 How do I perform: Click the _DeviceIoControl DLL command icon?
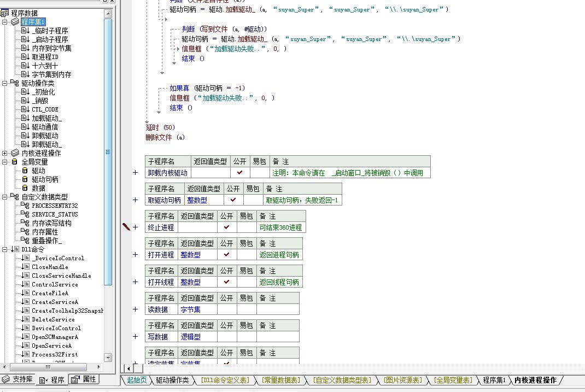click(x=25, y=258)
